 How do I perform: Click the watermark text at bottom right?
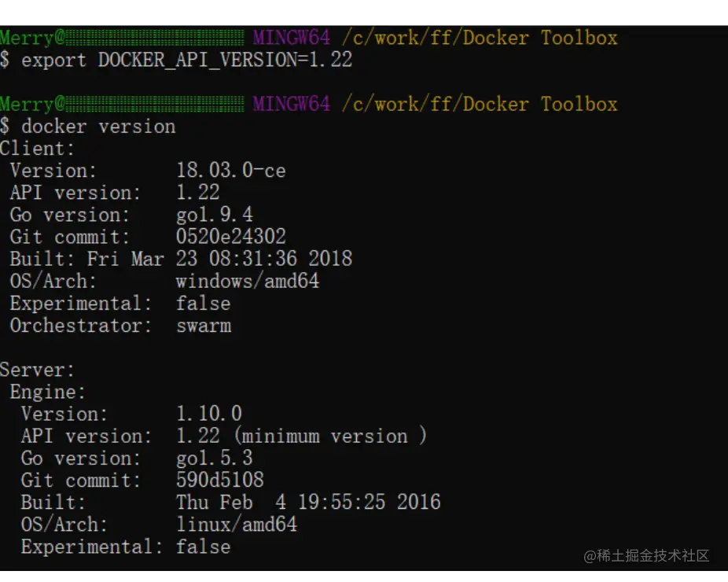coord(646,555)
